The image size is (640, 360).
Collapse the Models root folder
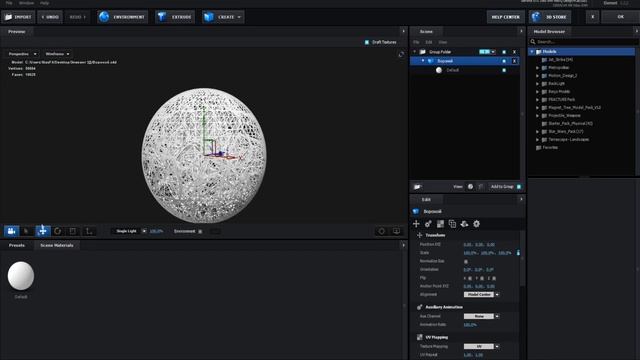[x=532, y=52]
